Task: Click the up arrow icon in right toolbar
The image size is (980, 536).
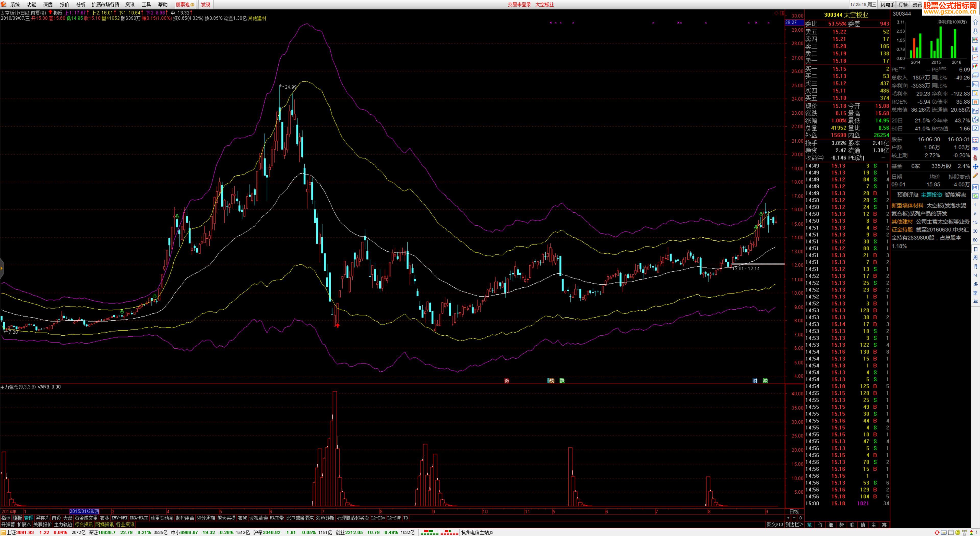Action: 975,22
